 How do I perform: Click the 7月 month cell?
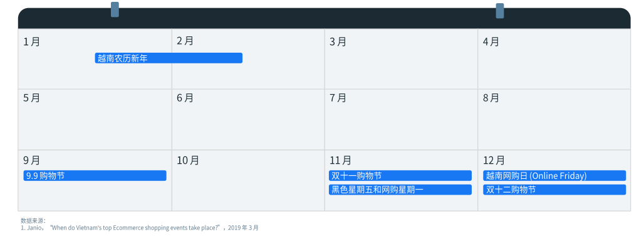click(x=401, y=120)
